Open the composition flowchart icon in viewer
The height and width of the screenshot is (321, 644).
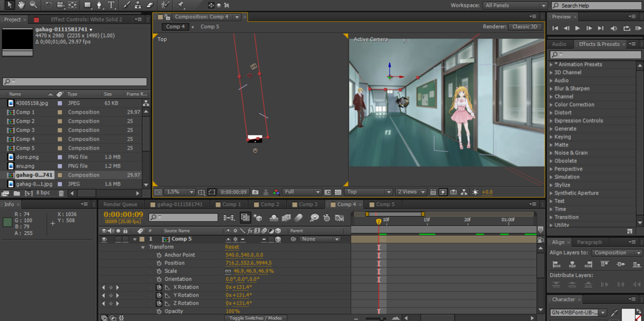(464, 192)
